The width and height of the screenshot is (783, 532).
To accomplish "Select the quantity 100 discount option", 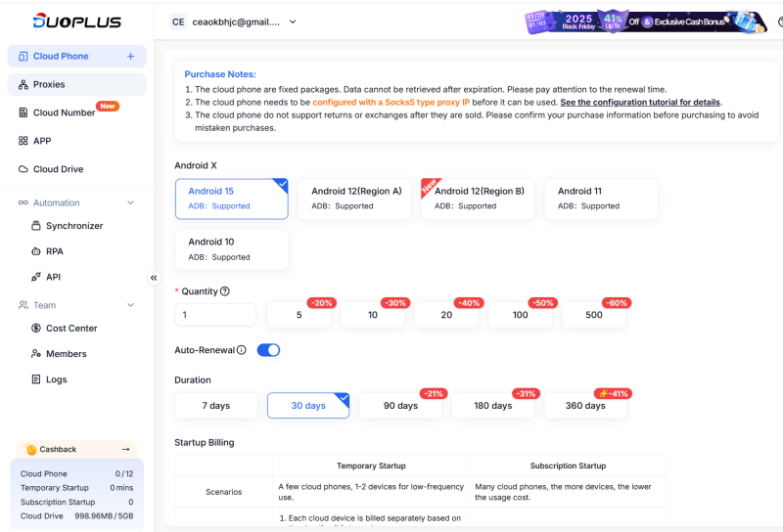I will [x=520, y=315].
